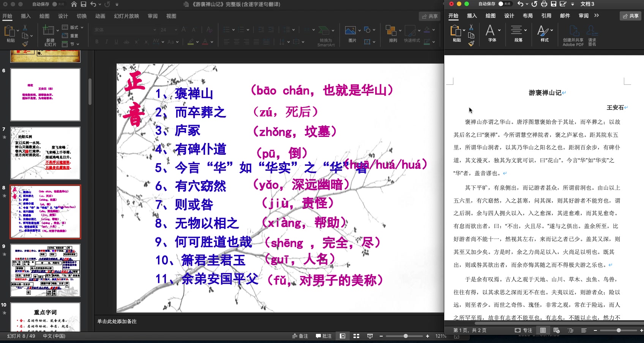Click zoom out minus in PowerPoint
Image resolution: width=644 pixels, height=343 pixels.
pyautogui.click(x=381, y=336)
